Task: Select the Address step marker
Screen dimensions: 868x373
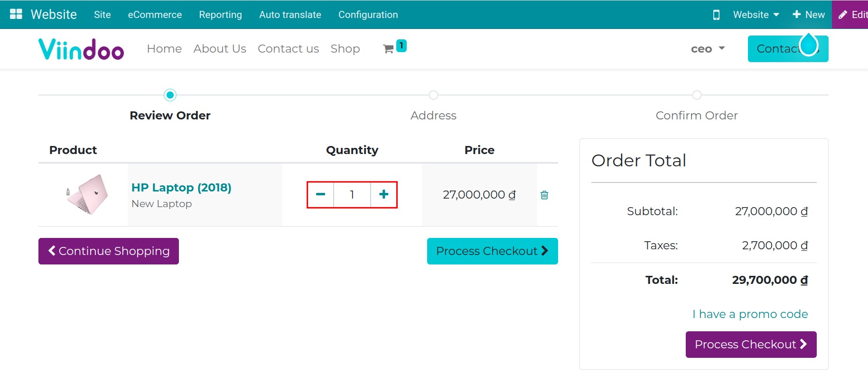Action: pyautogui.click(x=433, y=95)
